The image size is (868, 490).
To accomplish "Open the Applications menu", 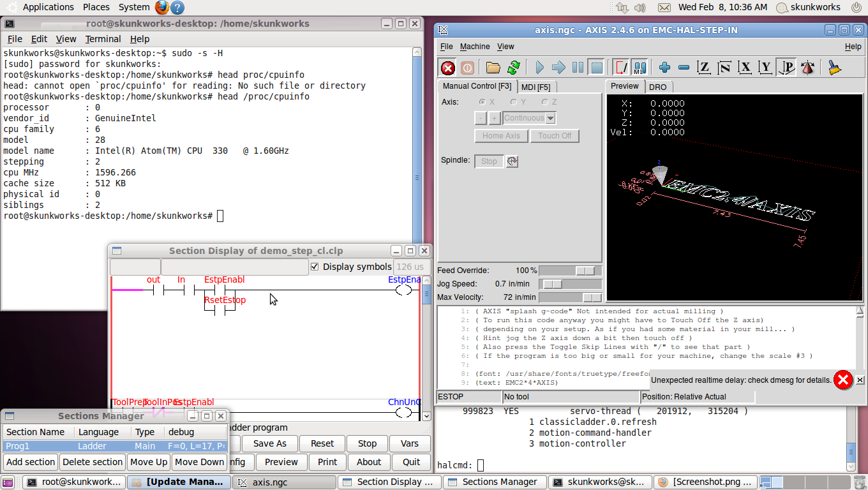I will click(x=49, y=7).
